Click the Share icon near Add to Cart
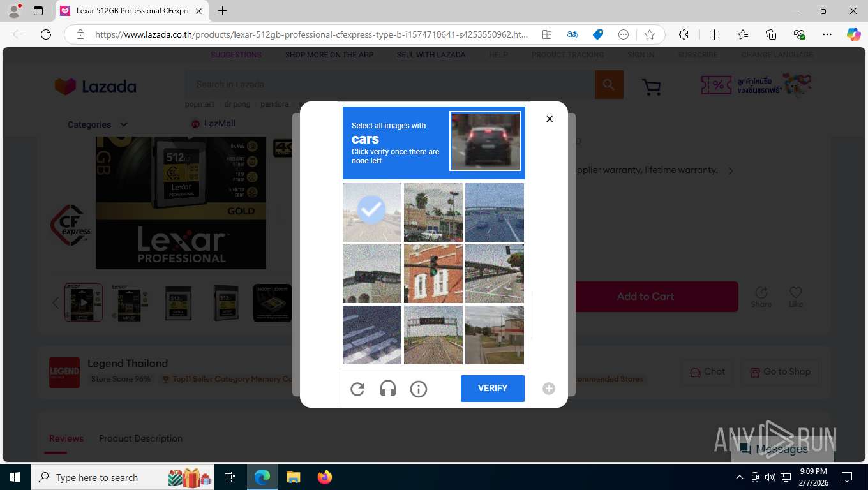 click(761, 293)
